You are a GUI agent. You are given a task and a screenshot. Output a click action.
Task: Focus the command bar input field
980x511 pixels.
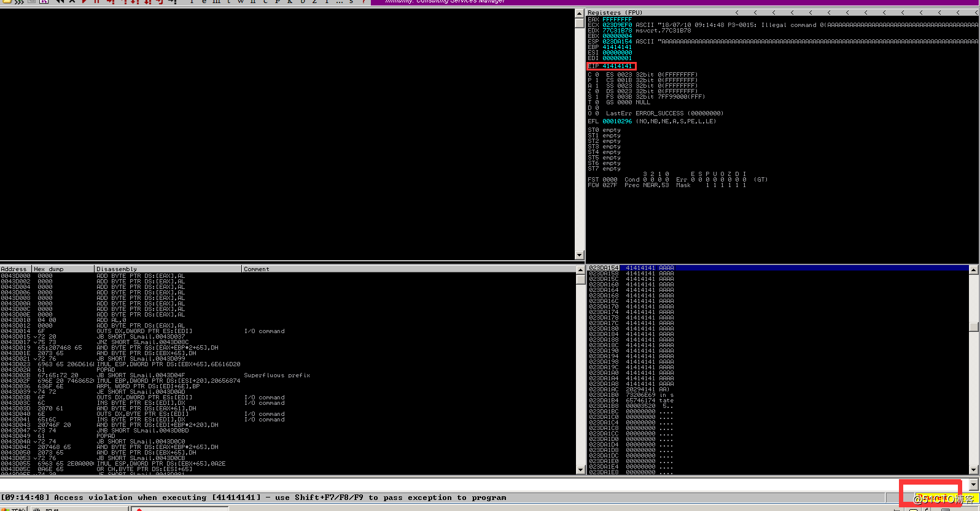click(484, 485)
